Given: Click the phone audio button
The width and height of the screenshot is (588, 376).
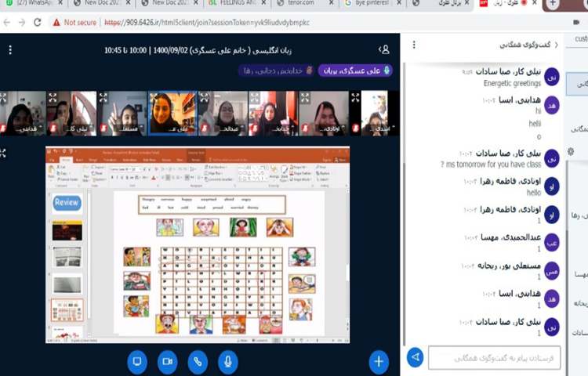Looking at the screenshot, I should pos(198,361).
